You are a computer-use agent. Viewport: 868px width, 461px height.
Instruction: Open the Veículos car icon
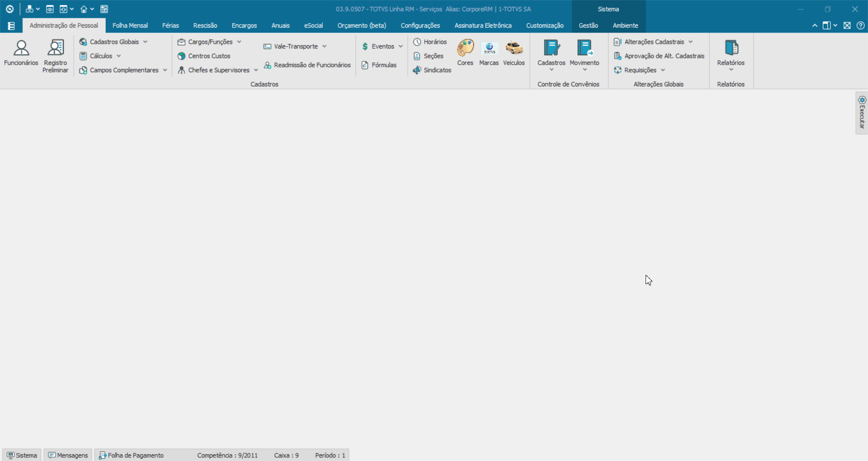(x=514, y=53)
